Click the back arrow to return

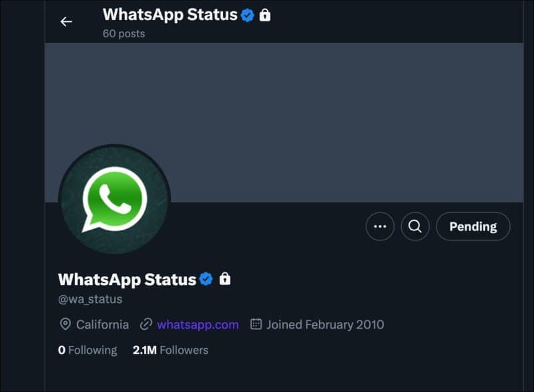coord(65,21)
